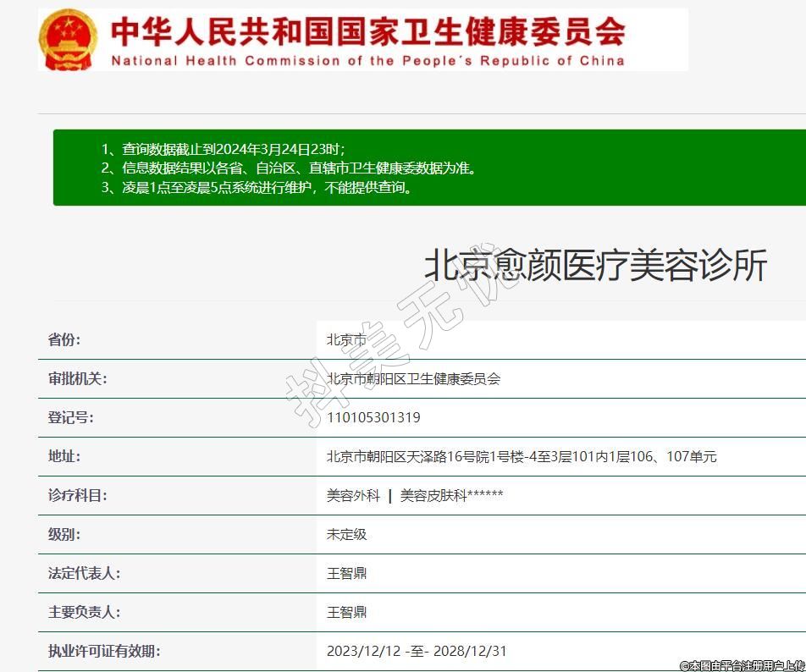
Task: Click the level value 未定级
Action: tap(347, 535)
